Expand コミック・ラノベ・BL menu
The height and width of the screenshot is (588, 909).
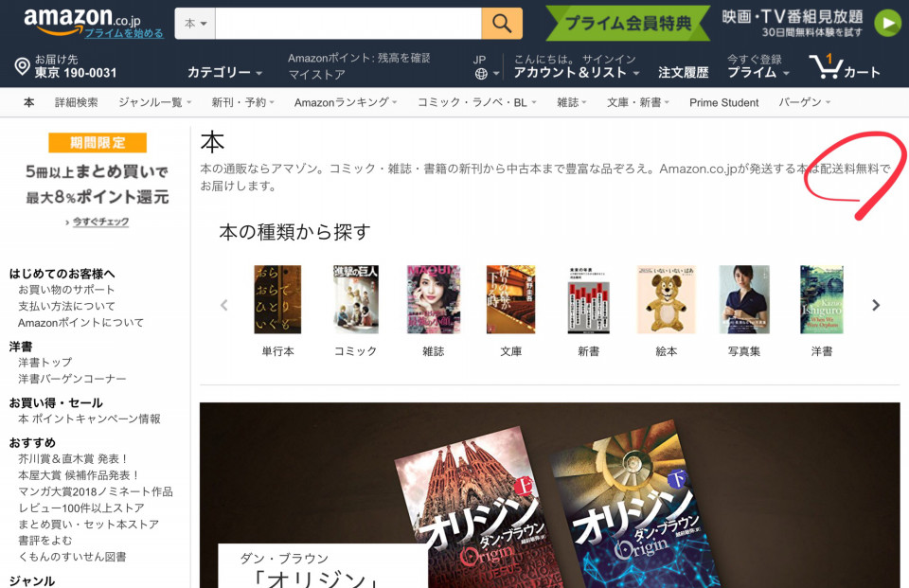tap(477, 102)
